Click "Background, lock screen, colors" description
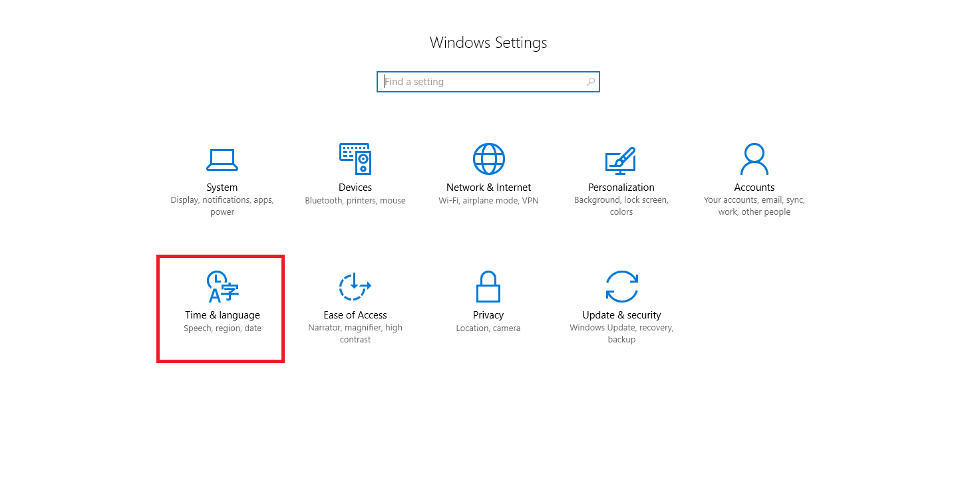The width and height of the screenshot is (980, 500). click(x=621, y=206)
